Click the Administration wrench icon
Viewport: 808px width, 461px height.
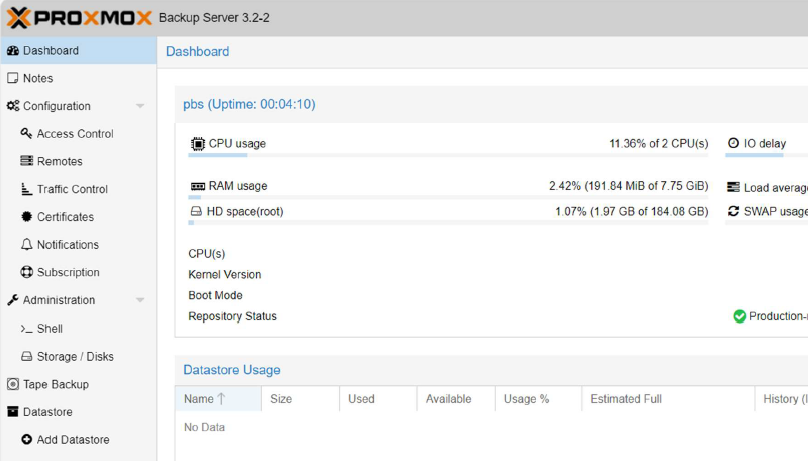coord(13,300)
